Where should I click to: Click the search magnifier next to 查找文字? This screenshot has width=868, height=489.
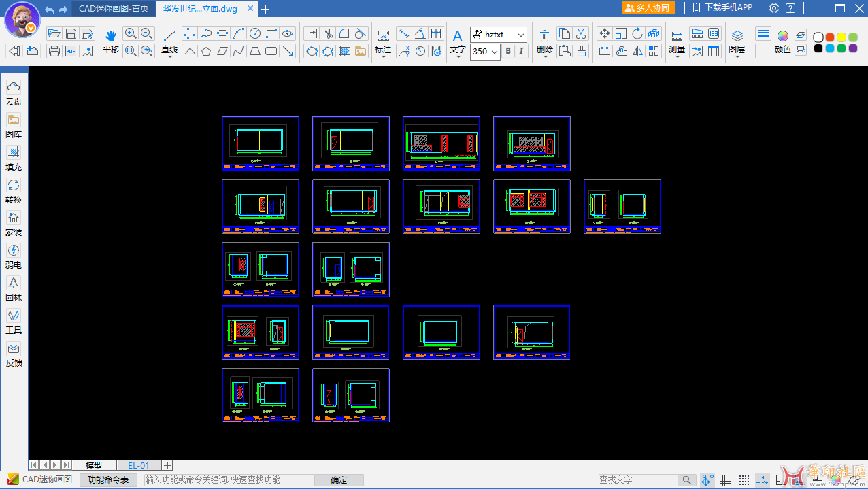click(x=688, y=480)
